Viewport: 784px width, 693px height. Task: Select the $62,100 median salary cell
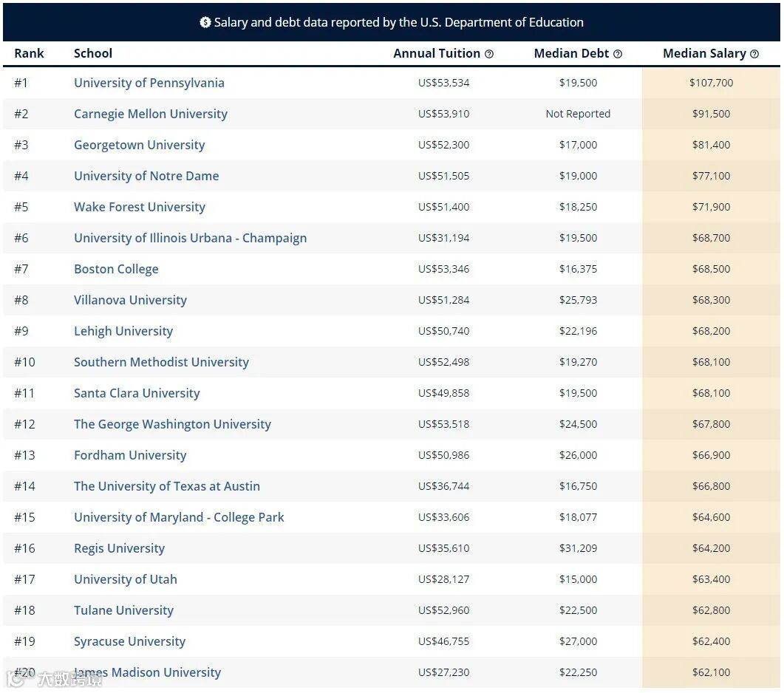(711, 672)
